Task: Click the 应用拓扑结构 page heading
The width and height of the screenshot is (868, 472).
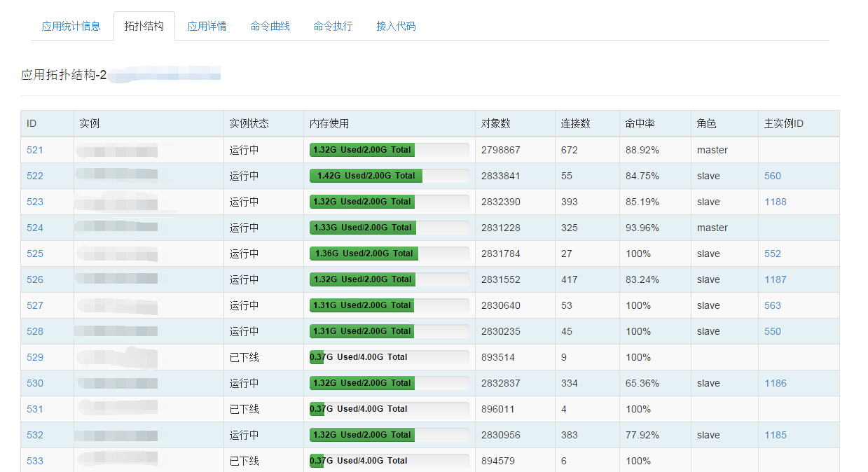Action: (64, 75)
